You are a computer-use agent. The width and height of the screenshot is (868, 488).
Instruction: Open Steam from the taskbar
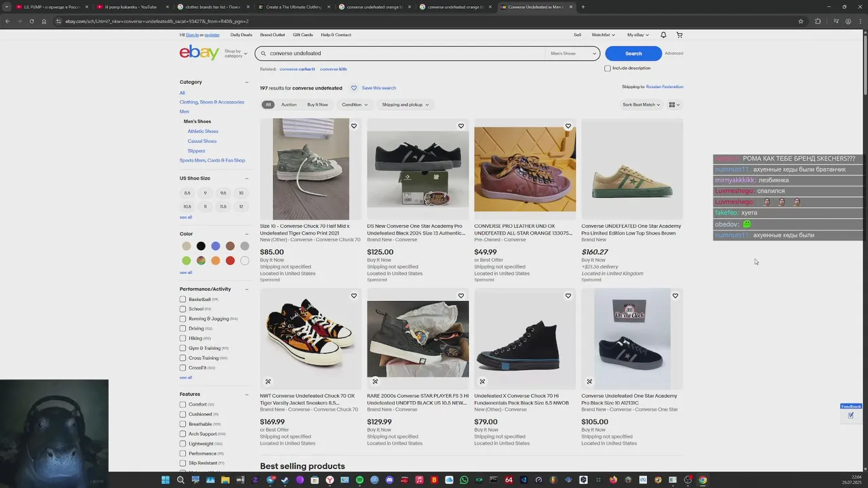click(285, 480)
